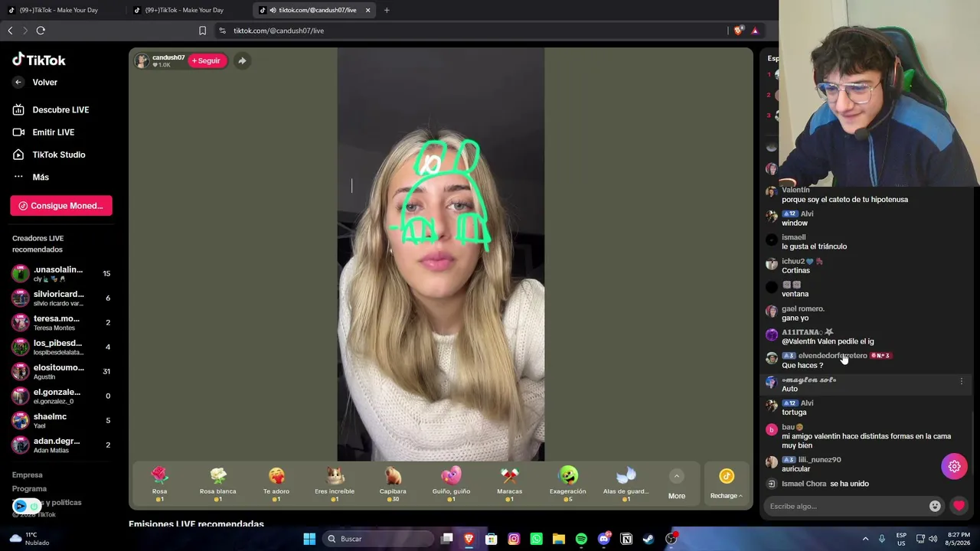Open emoji picker in chat
This screenshot has width=980, height=551.
point(935,506)
